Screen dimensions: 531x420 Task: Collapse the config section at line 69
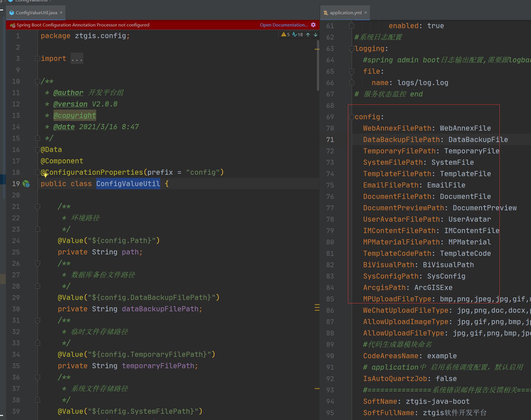(x=352, y=117)
